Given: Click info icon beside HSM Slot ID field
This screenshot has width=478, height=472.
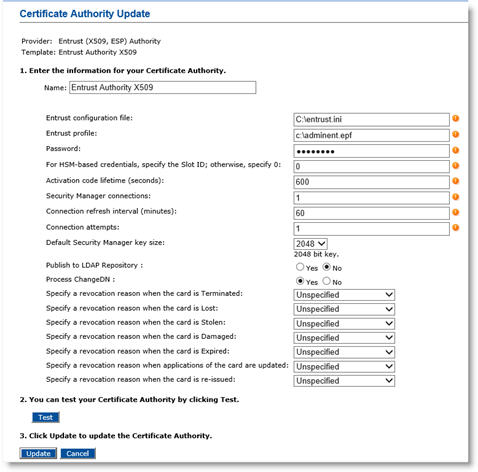Looking at the screenshot, I should 455,165.
